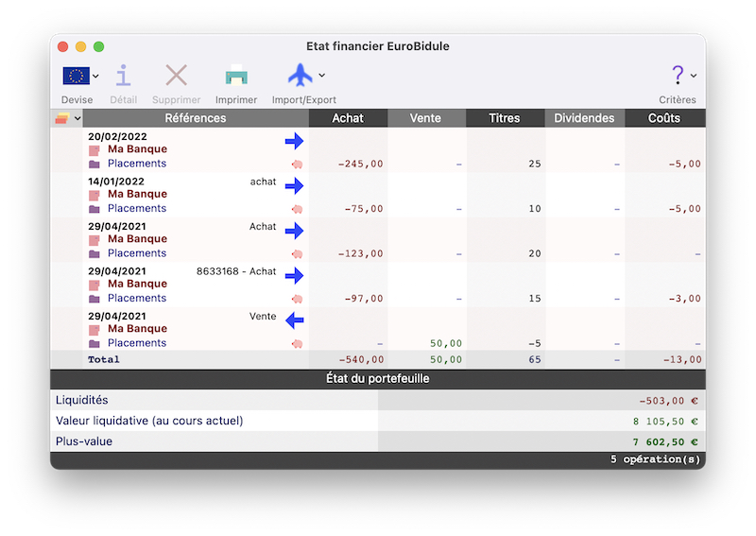Image resolution: width=756 pixels, height=536 pixels.
Task: Open the Devise EU flag icon
Action: point(77,76)
